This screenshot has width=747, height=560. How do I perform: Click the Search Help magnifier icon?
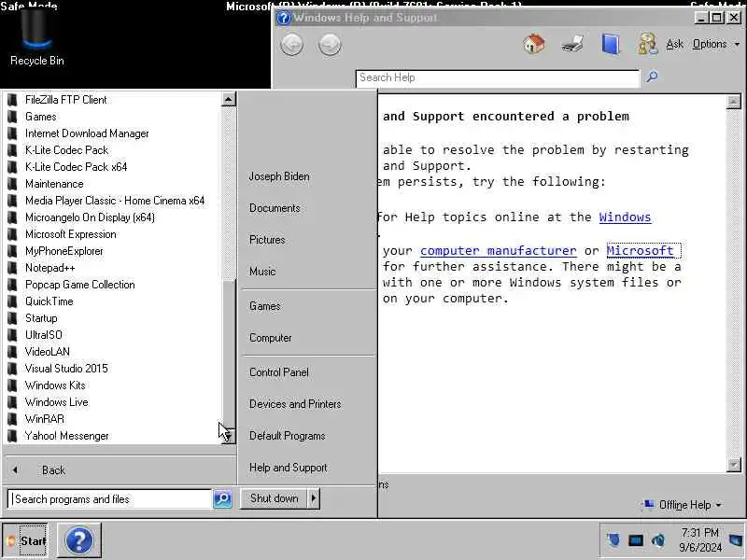(652, 77)
